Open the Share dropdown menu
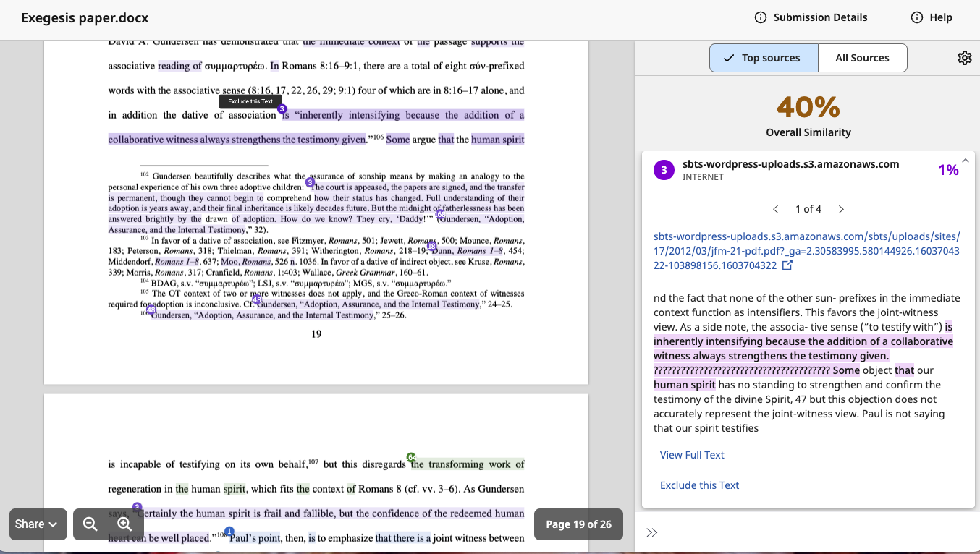The height and width of the screenshot is (554, 980). pos(38,524)
